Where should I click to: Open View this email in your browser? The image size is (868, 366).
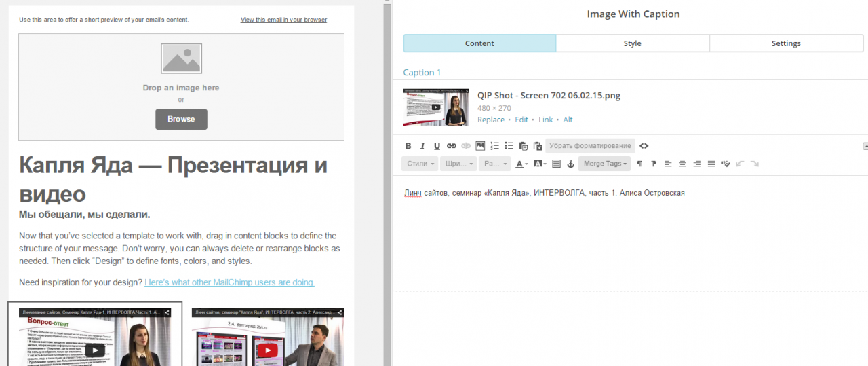coord(283,20)
